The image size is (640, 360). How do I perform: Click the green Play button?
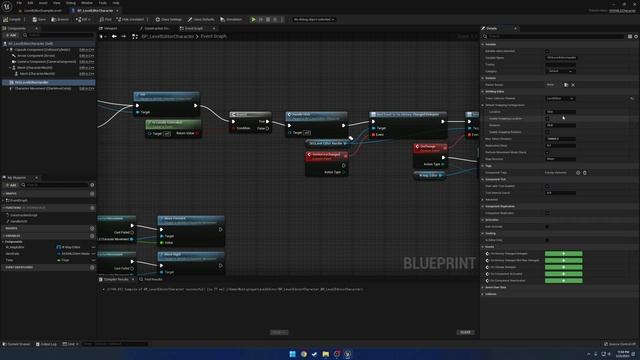[x=253, y=19]
